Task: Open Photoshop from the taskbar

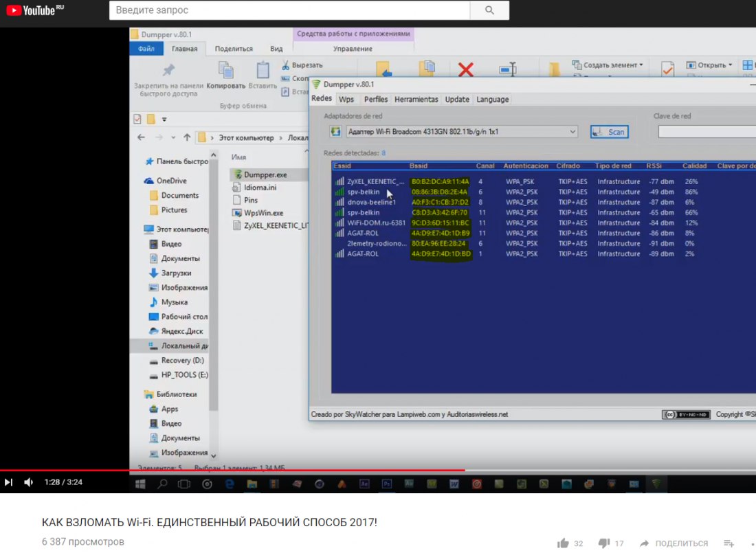Action: (x=387, y=484)
